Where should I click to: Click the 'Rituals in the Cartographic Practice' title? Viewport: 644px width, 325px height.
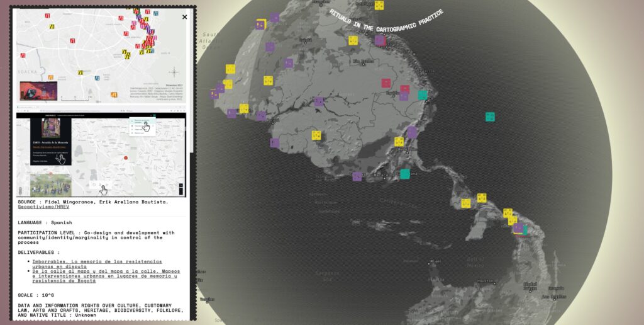[x=386, y=21]
